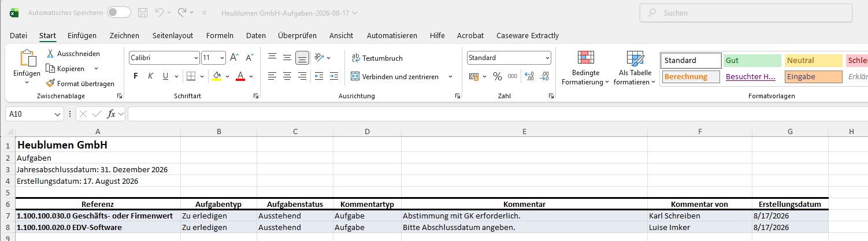
Task: Remove a decimal place
Action: click(x=544, y=76)
